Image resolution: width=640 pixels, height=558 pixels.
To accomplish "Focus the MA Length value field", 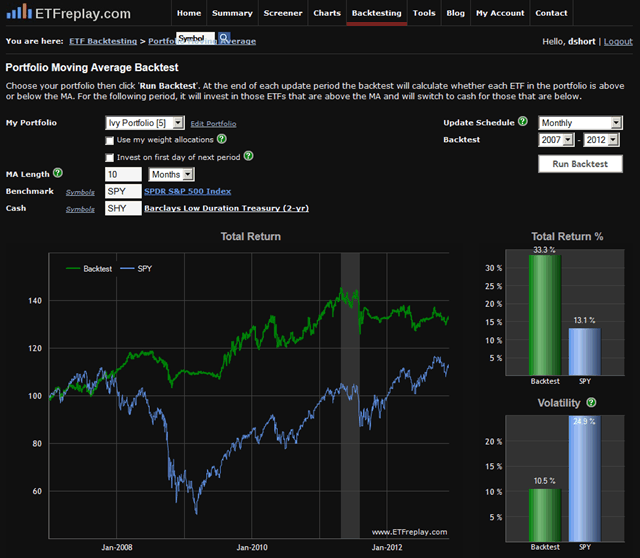I will point(123,174).
